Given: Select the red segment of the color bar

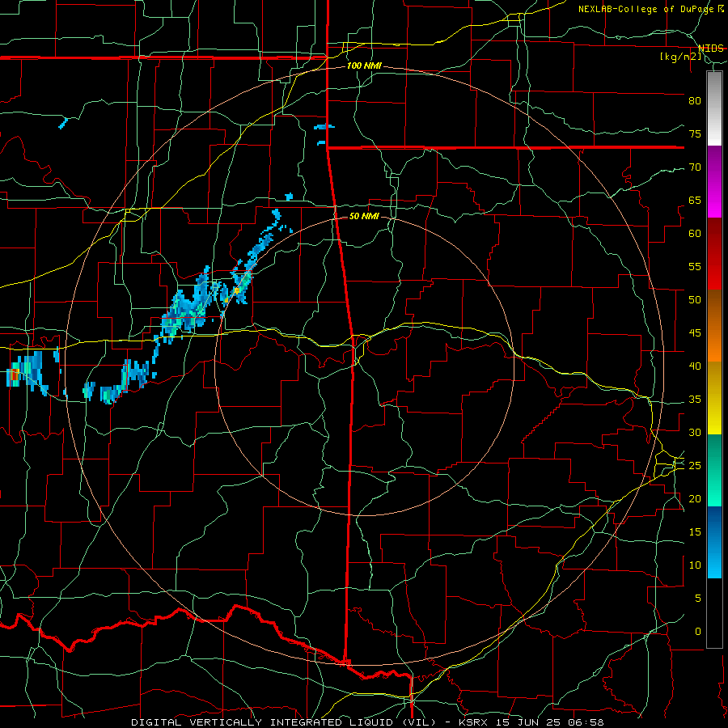Looking at the screenshot, I should coord(714,254).
